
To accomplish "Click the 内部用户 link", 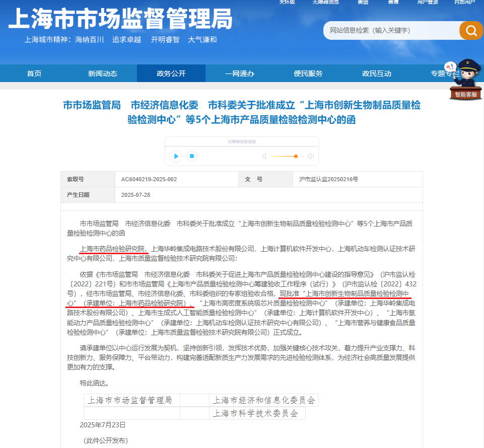I will (x=464, y=2).
